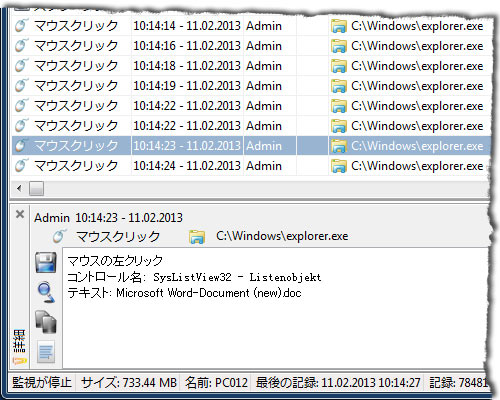Click the vertical 詳細 panel label
The image size is (500, 400).
[19, 341]
